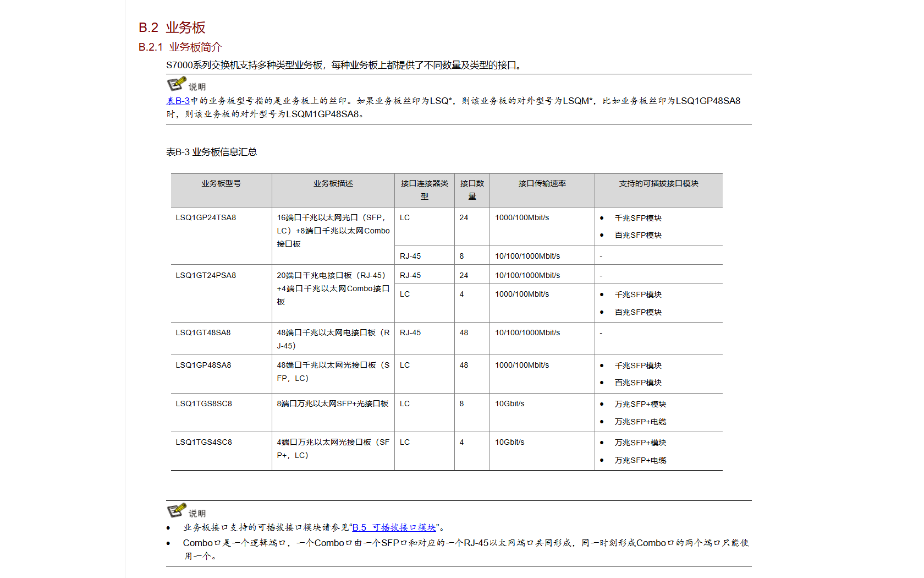This screenshot has width=924, height=578.
Task: Open the B.5 可插拔接口模块 link
Action: (394, 527)
